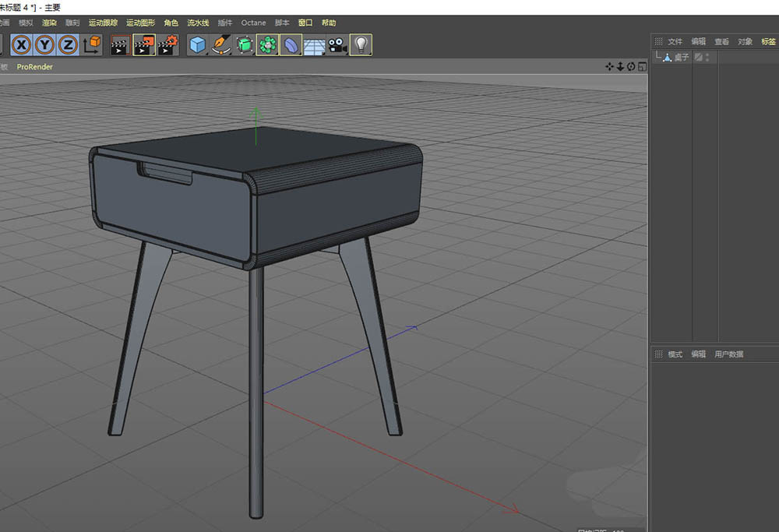Toggle the Y axis lock
This screenshot has height=532, width=779.
point(44,44)
